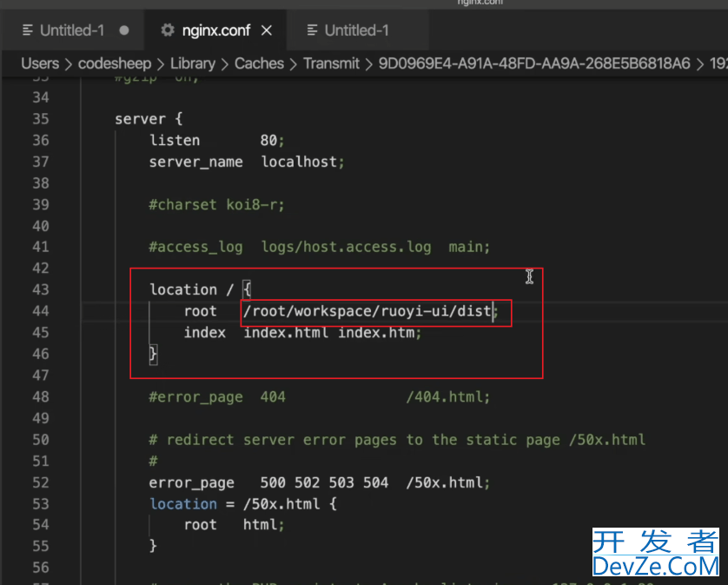This screenshot has height=585, width=728.
Task: Click the 'root' keyword on line 44
Action: [x=200, y=311]
